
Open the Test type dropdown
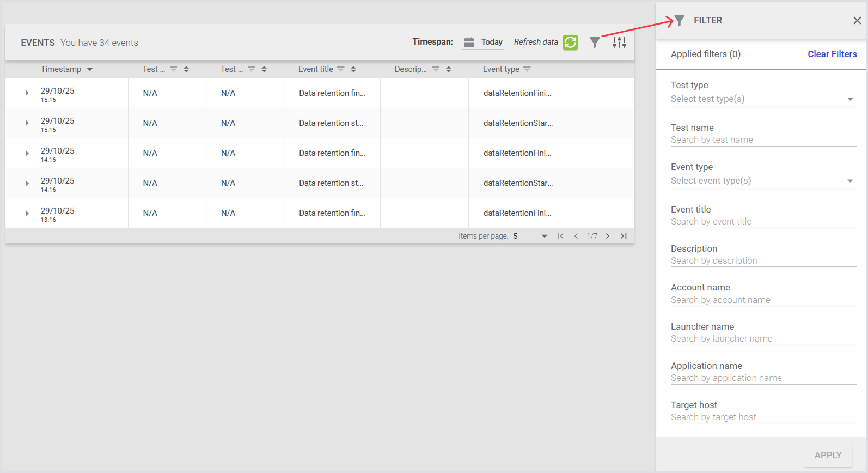763,99
